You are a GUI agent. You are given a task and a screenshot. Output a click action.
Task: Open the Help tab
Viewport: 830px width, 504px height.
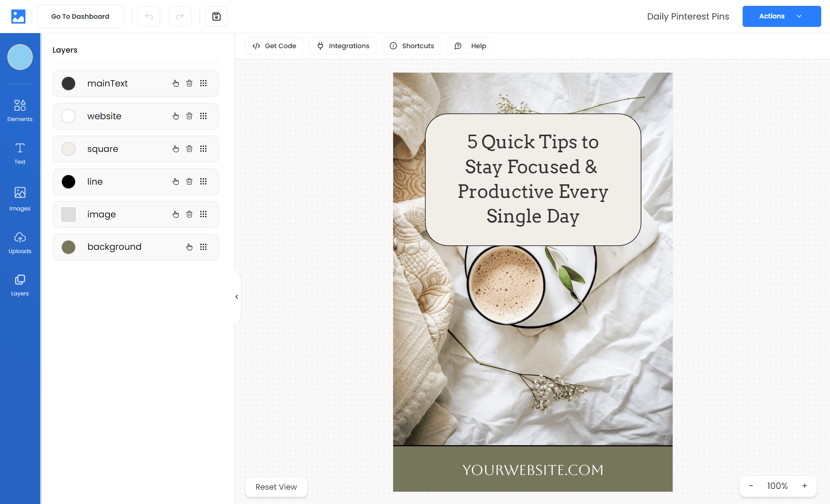point(472,46)
